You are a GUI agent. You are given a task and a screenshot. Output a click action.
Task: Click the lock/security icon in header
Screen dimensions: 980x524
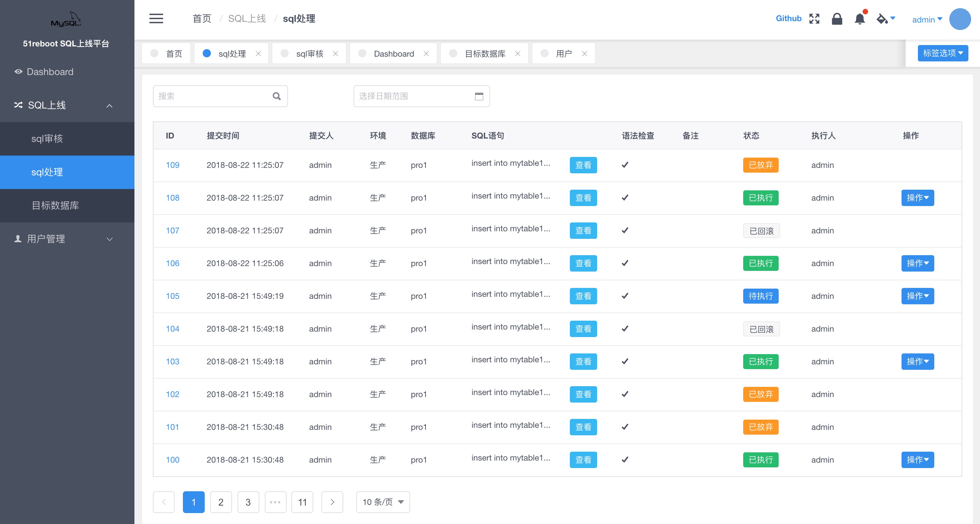tap(836, 18)
